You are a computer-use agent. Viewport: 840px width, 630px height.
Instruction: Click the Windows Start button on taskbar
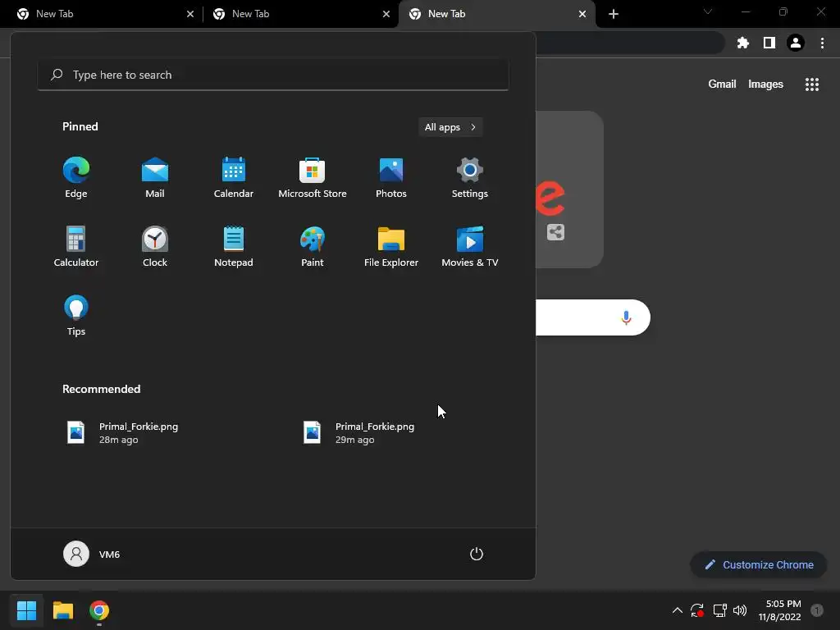27,610
